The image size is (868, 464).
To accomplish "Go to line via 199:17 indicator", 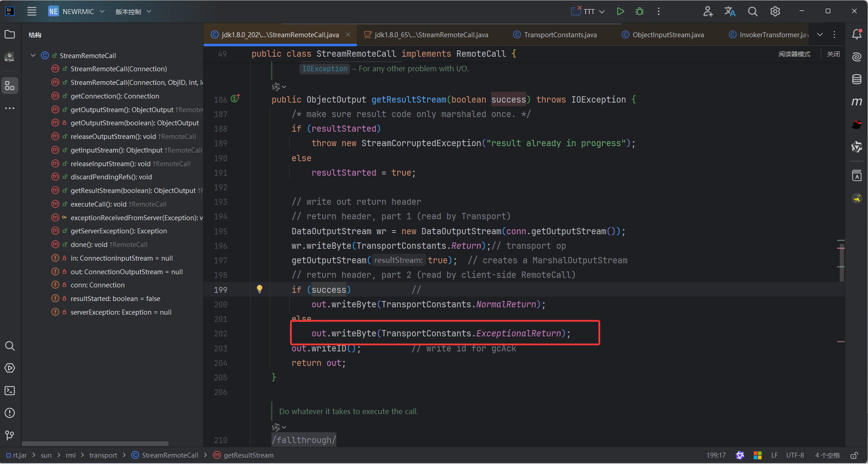I will point(716,455).
